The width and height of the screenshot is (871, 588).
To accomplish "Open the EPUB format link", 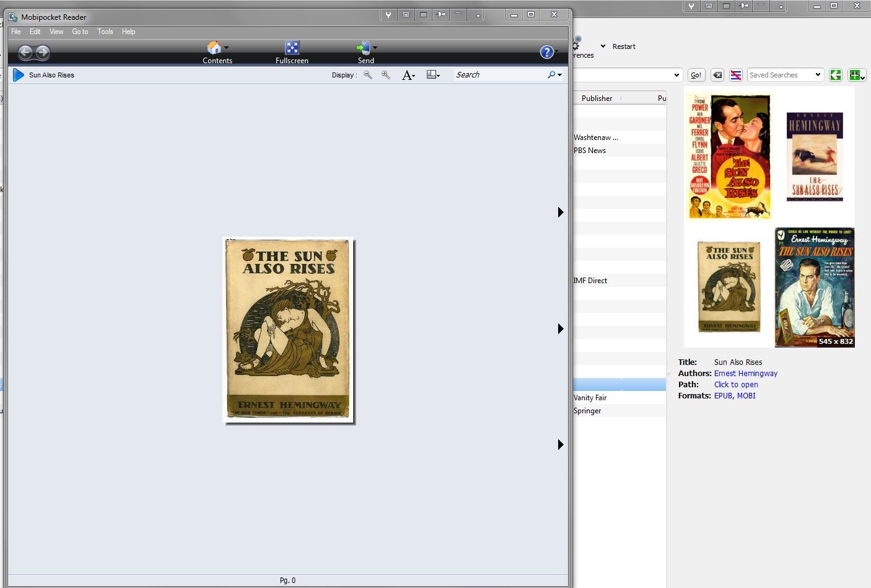I will [x=723, y=396].
